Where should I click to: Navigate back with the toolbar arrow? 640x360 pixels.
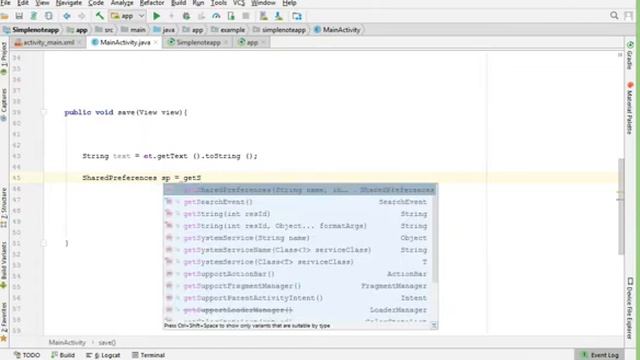pyautogui.click(x=67, y=16)
